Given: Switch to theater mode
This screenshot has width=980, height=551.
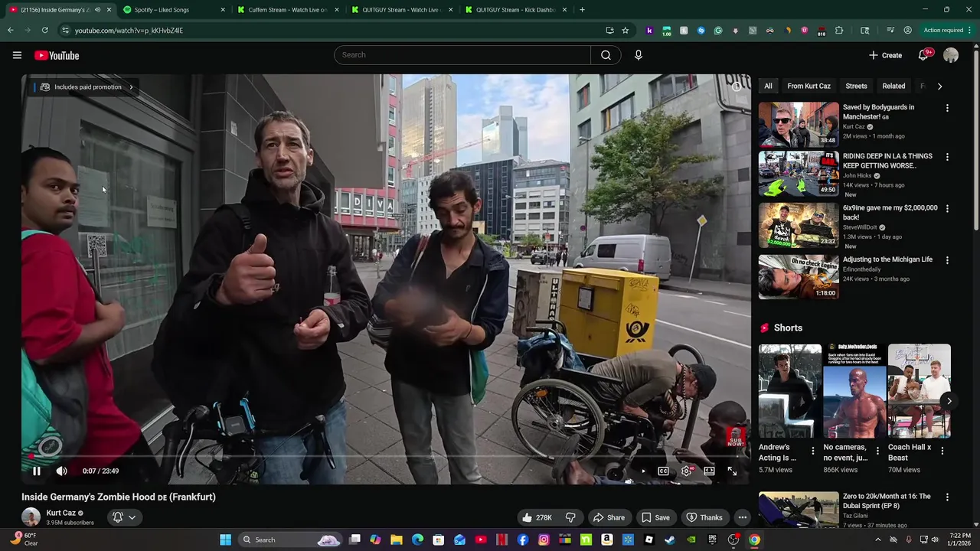Looking at the screenshot, I should point(710,471).
